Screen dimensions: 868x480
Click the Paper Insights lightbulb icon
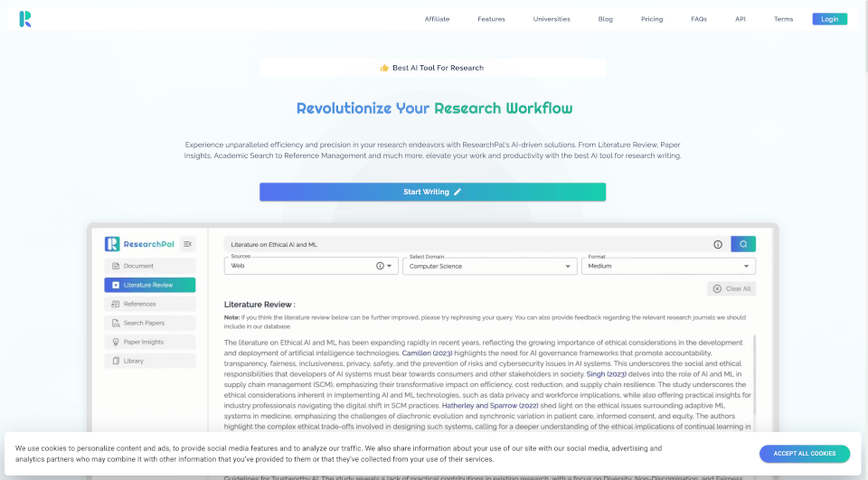tap(116, 342)
